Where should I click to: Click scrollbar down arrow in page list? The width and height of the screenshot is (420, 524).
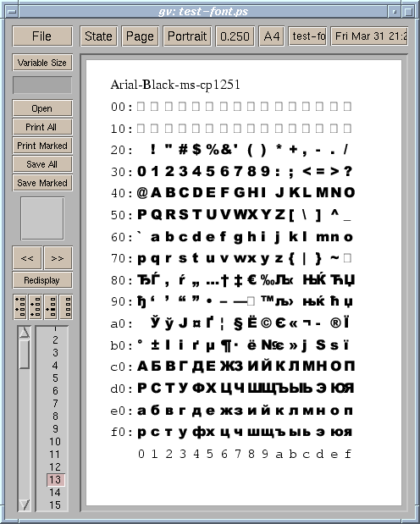tap(24, 505)
